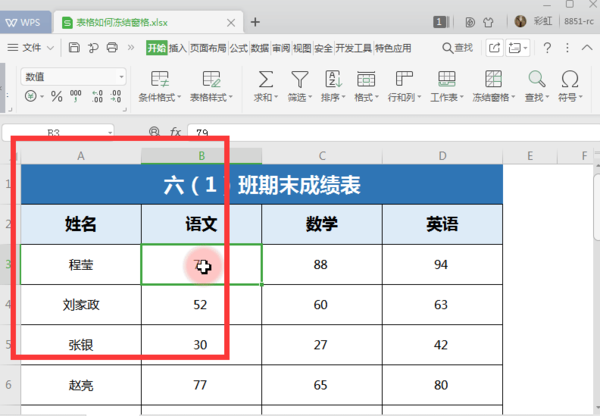The image size is (600, 416).
Task: Switch to the 插入 ribbon tab
Action: tap(178, 48)
